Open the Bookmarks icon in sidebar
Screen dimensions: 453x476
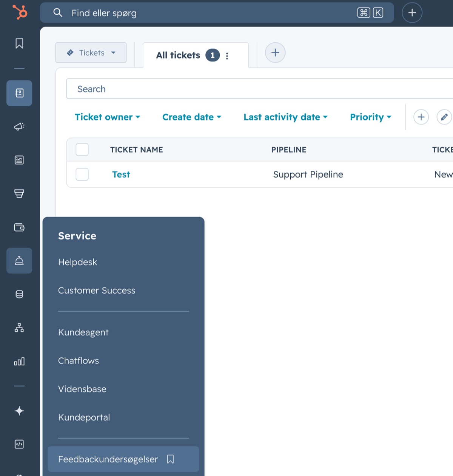tap(19, 43)
